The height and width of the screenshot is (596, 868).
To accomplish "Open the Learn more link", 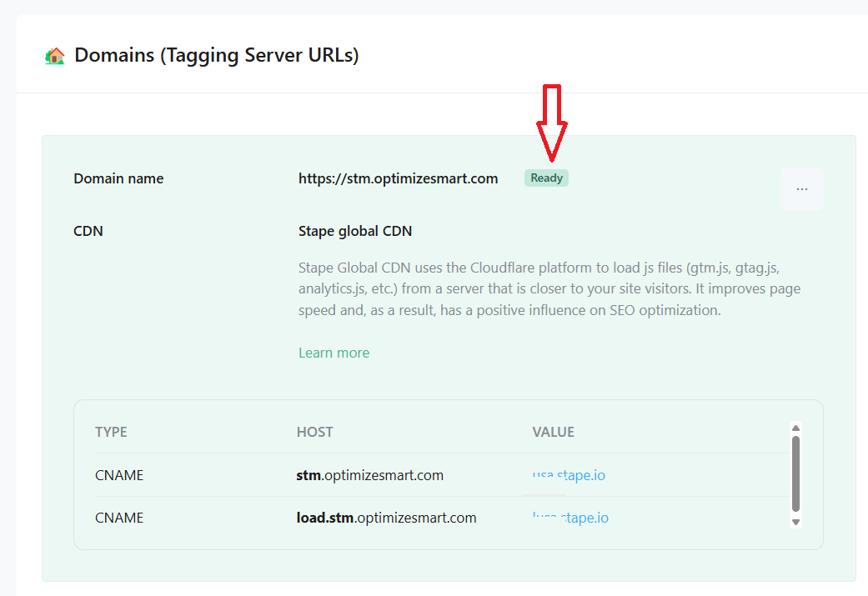I will 334,353.
